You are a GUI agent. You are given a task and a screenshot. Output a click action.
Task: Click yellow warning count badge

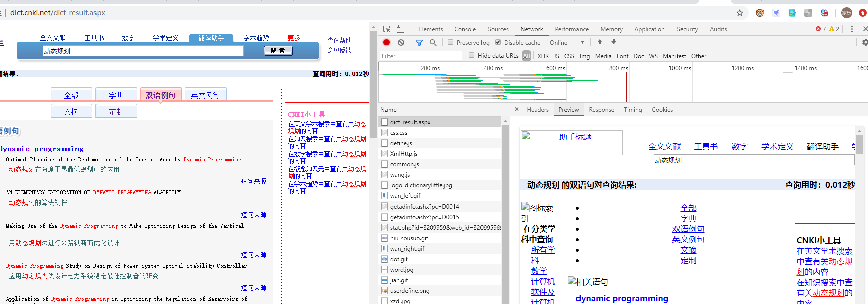pyautogui.click(x=834, y=29)
